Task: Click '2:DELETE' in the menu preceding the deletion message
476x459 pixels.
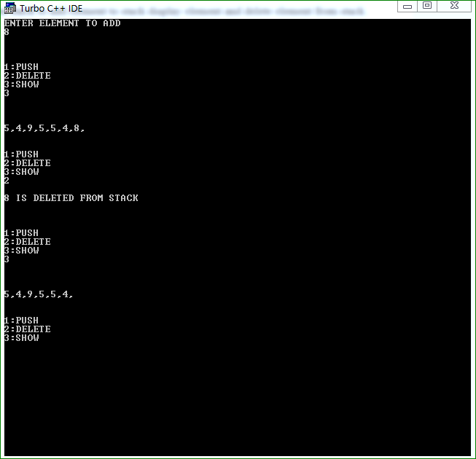Action: coord(27,163)
